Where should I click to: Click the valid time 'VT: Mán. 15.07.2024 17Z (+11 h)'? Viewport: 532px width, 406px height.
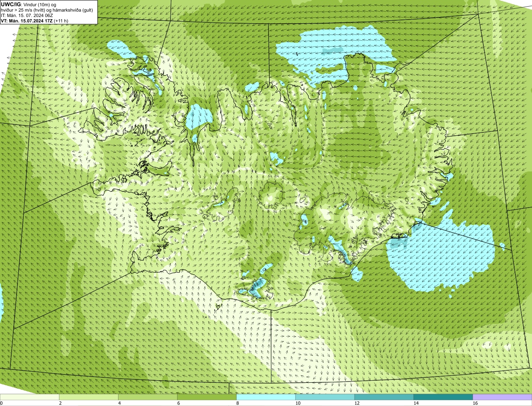pyautogui.click(x=34, y=20)
